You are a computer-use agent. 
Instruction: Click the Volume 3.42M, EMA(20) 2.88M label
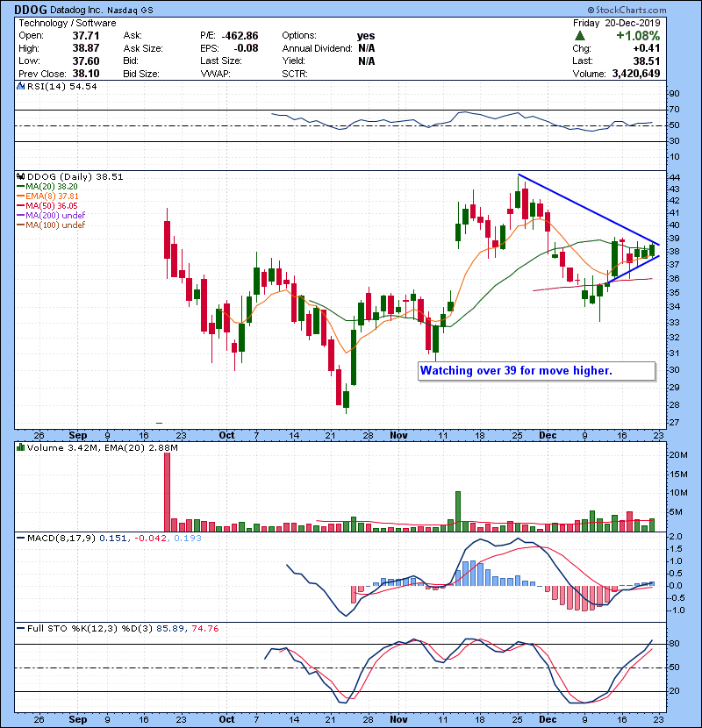[102, 447]
